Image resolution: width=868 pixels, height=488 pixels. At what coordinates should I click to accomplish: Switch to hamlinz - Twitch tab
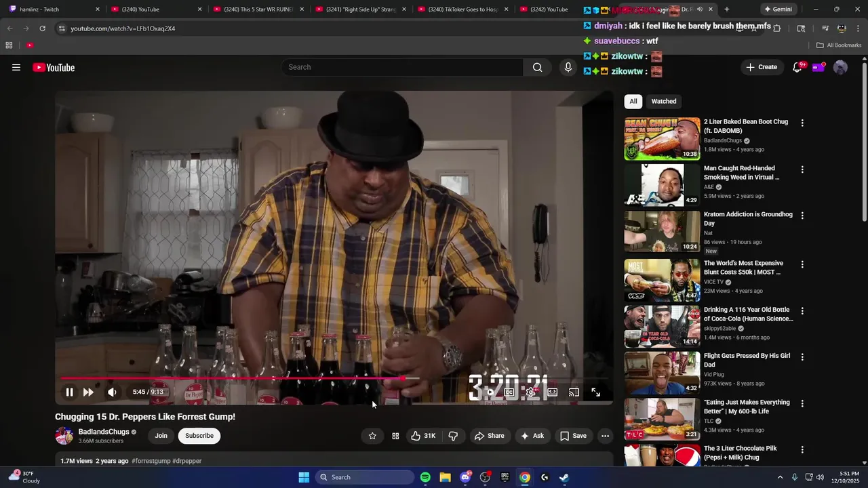[x=54, y=9]
